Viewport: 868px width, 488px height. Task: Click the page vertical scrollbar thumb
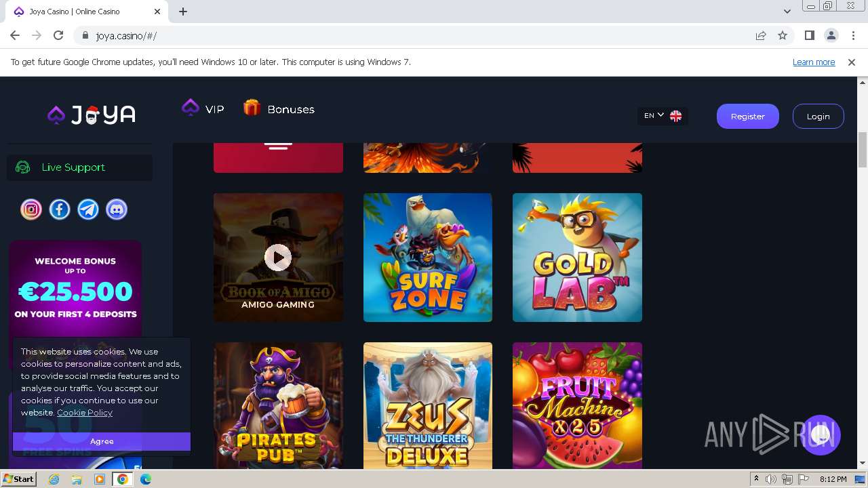863,149
